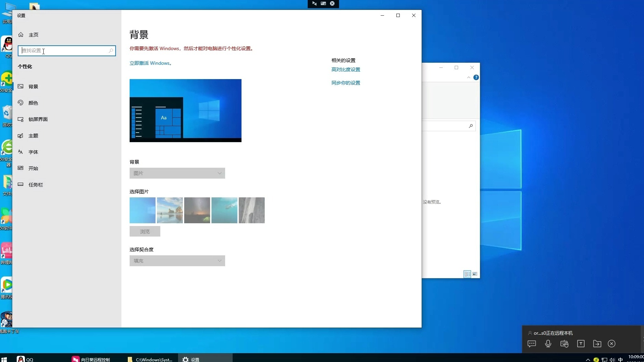Open the 背景 personalization page

[x=67, y=87]
